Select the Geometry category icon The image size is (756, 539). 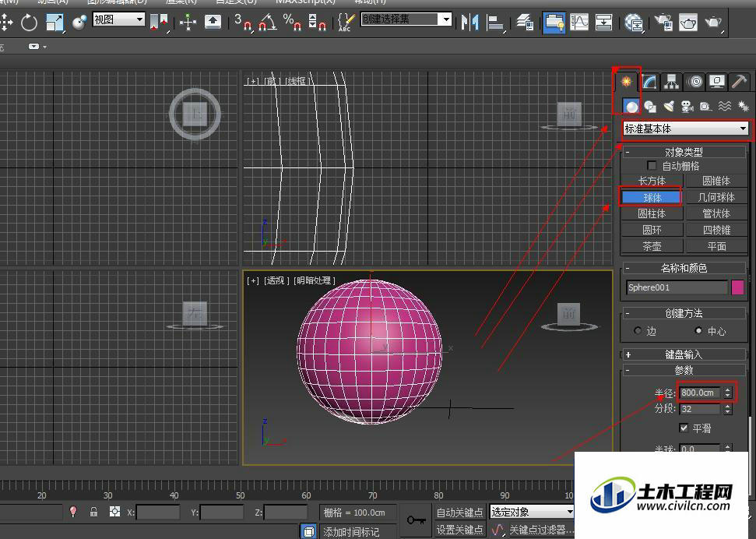[631, 106]
